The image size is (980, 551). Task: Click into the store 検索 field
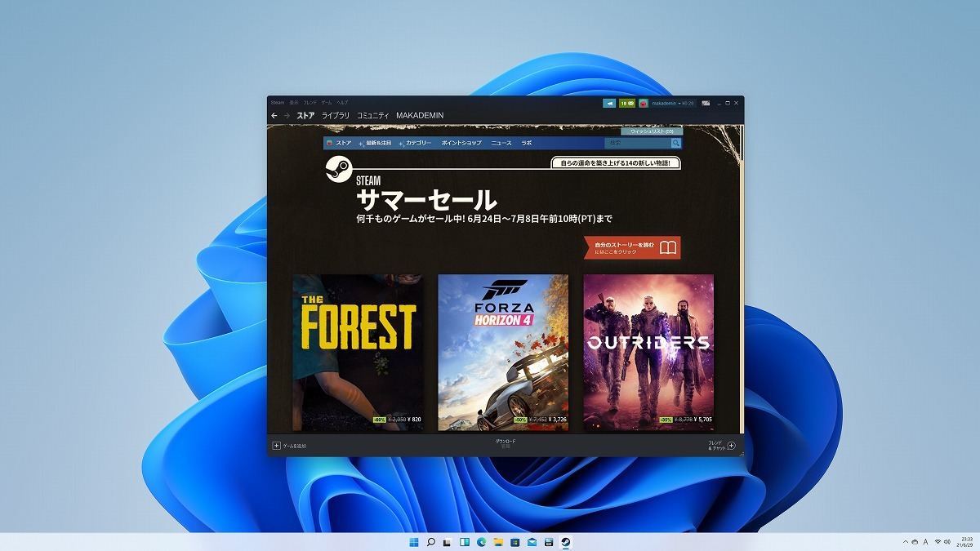tap(637, 143)
